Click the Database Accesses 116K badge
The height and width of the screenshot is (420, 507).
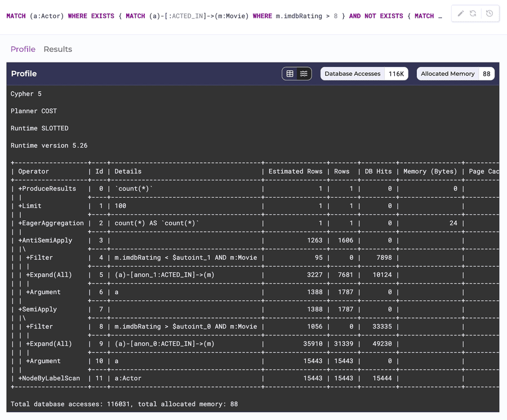point(364,74)
